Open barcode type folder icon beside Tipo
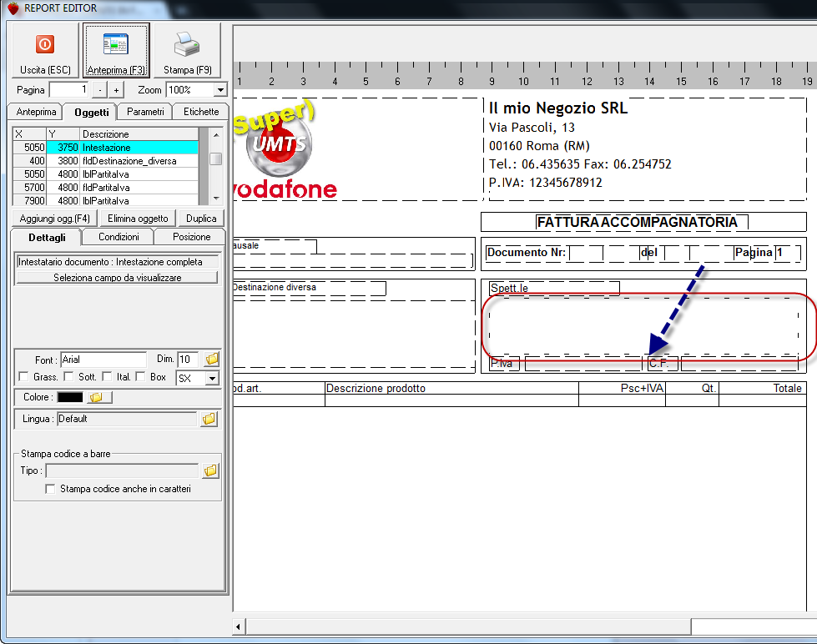Screen dimensions: 817x644 click(x=210, y=470)
